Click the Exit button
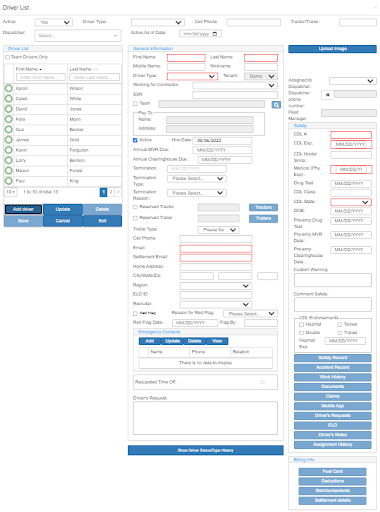380x512 pixels. tap(102, 221)
